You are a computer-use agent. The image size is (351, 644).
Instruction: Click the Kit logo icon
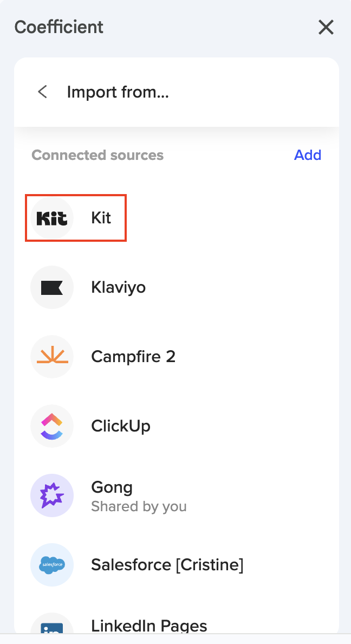pos(52,218)
